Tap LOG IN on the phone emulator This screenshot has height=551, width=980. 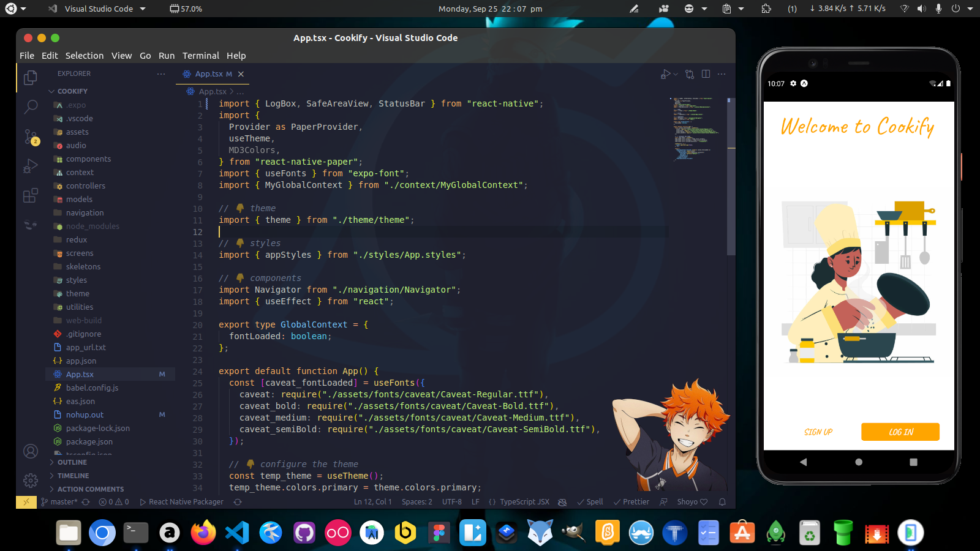pos(900,432)
